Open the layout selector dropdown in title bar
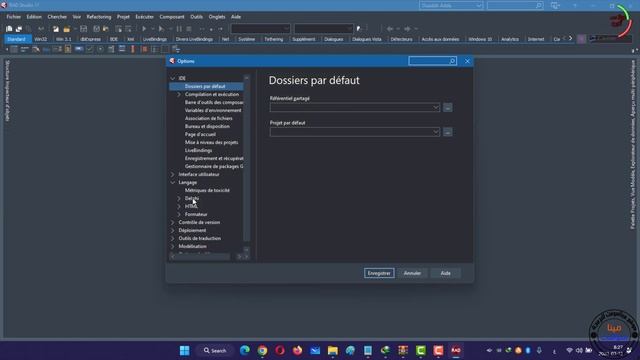The width and height of the screenshot is (640, 360). click(x=478, y=5)
